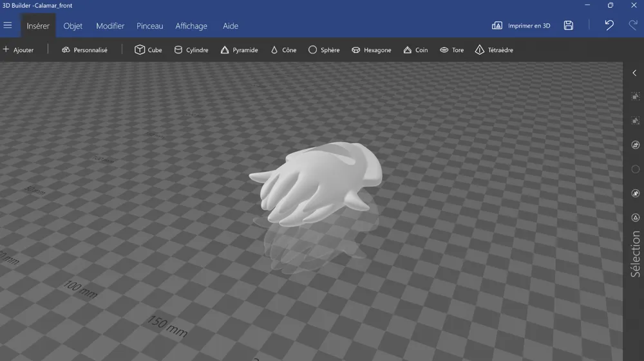The image size is (644, 361).
Task: Close the 3D Builder window
Action: point(634,5)
